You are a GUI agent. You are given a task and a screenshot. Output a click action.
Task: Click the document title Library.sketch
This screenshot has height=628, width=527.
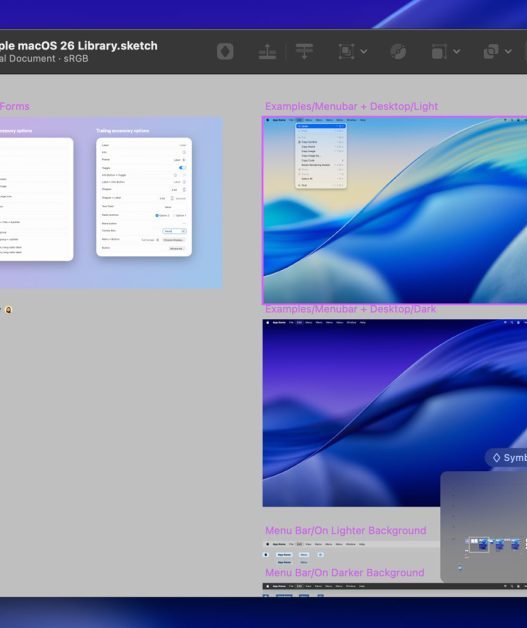click(78, 46)
